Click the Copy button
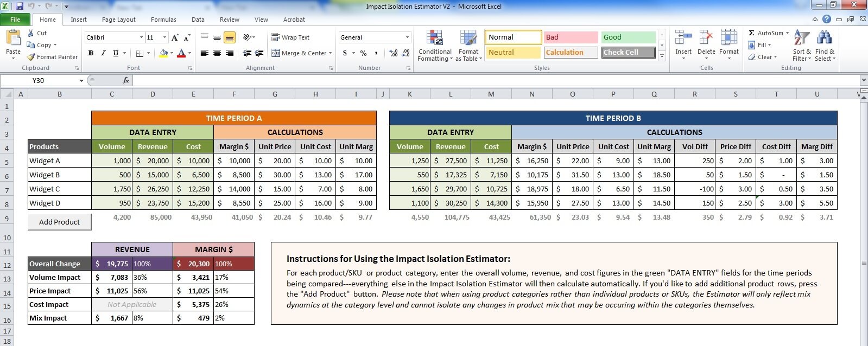This screenshot has height=346, width=868. coord(42,45)
